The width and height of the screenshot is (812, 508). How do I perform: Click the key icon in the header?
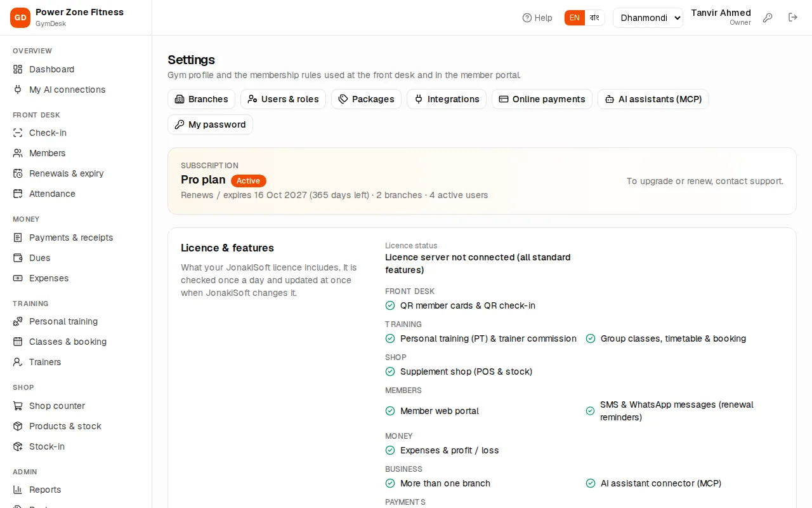click(768, 18)
